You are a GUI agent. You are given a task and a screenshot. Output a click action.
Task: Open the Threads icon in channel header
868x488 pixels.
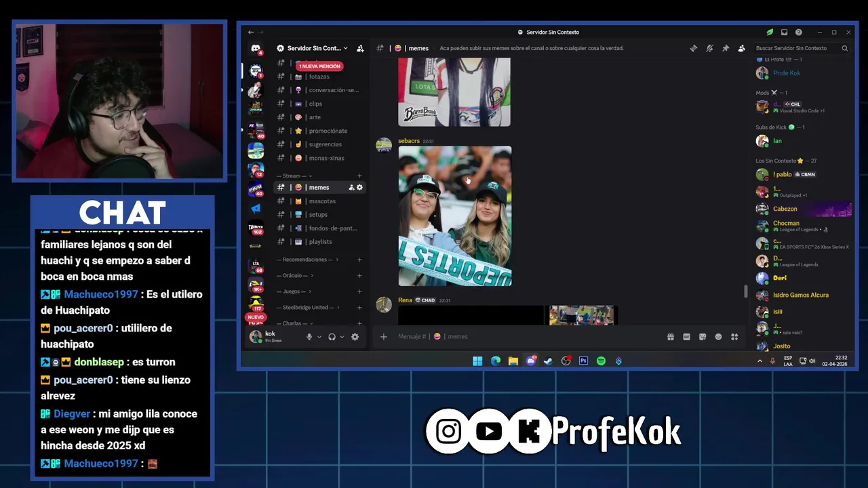point(693,48)
